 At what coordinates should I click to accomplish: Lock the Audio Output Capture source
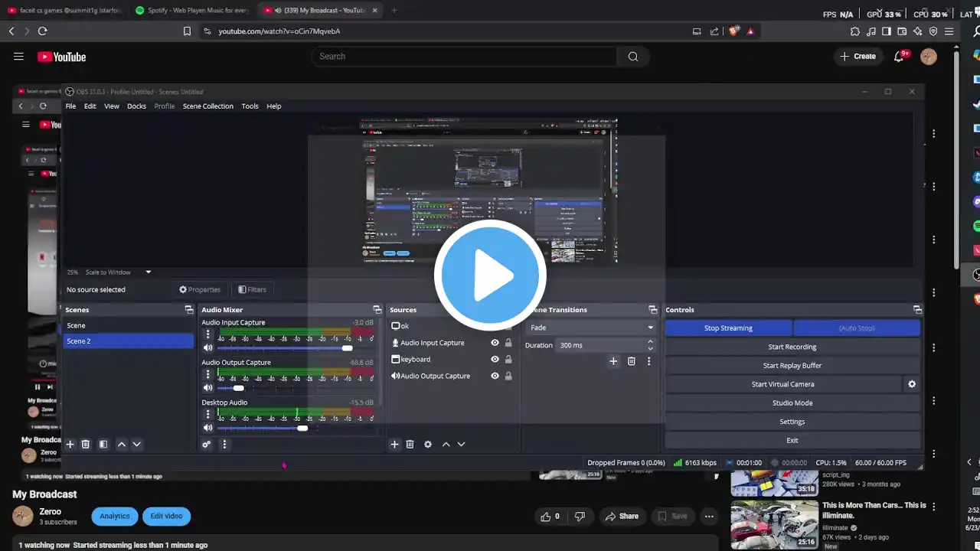[x=508, y=376]
